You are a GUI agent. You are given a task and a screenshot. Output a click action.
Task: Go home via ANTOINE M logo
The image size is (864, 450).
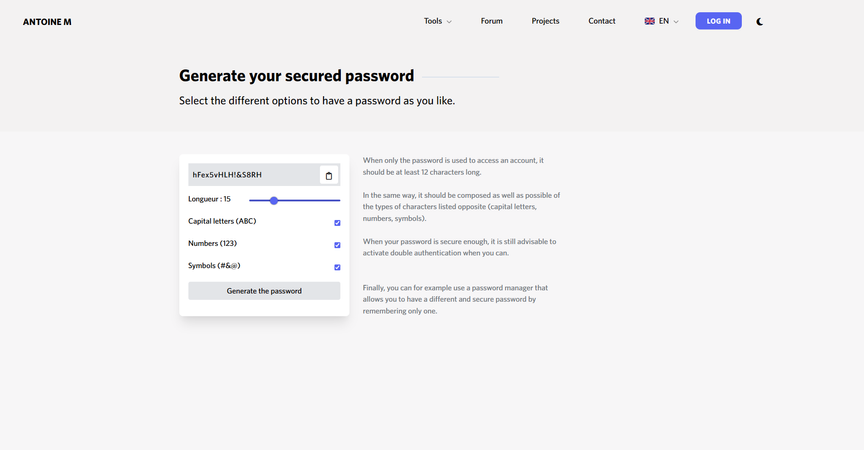[x=47, y=21]
